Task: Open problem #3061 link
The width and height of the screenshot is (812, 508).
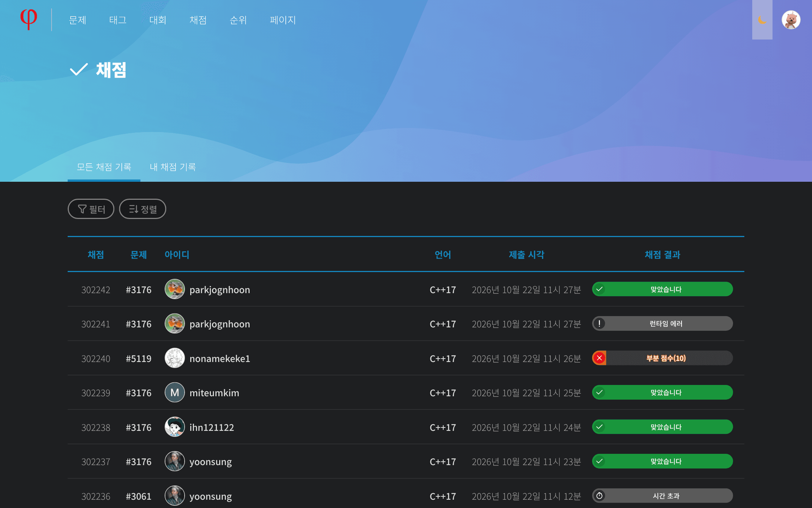Action: (139, 496)
